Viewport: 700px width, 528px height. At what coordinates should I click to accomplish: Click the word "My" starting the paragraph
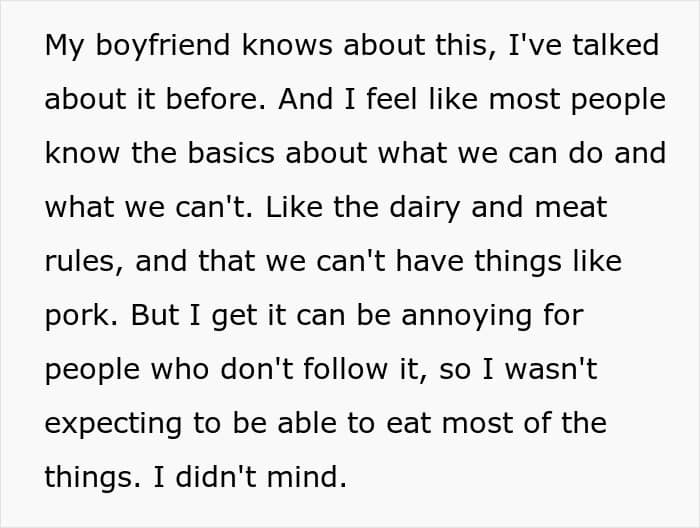click(64, 46)
